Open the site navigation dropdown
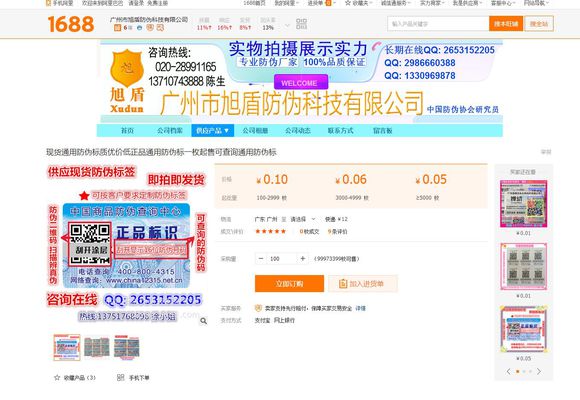The image size is (580, 400). coord(536,3)
